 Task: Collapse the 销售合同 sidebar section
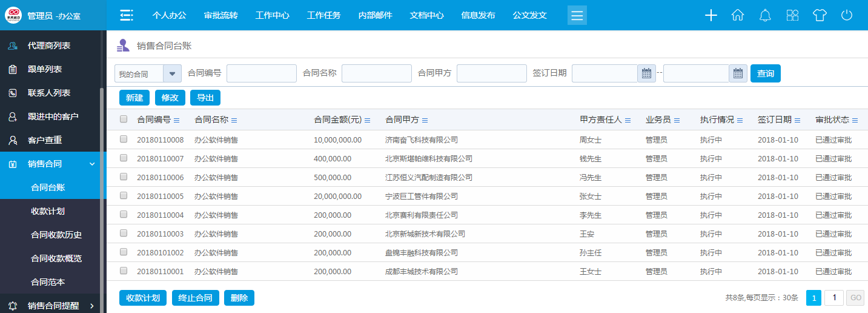92,164
